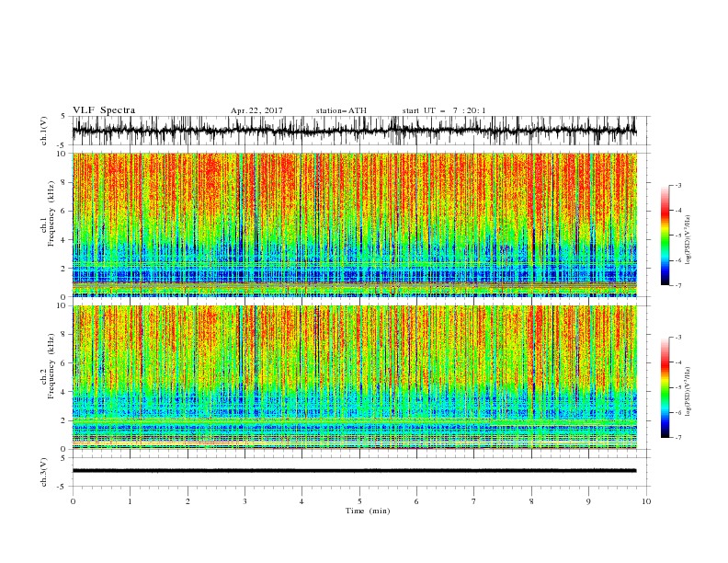Image resolution: width=728 pixels, height=563 pixels.
Task: Click the "-3" tick on ch.1 colorbar
Action: point(678,185)
